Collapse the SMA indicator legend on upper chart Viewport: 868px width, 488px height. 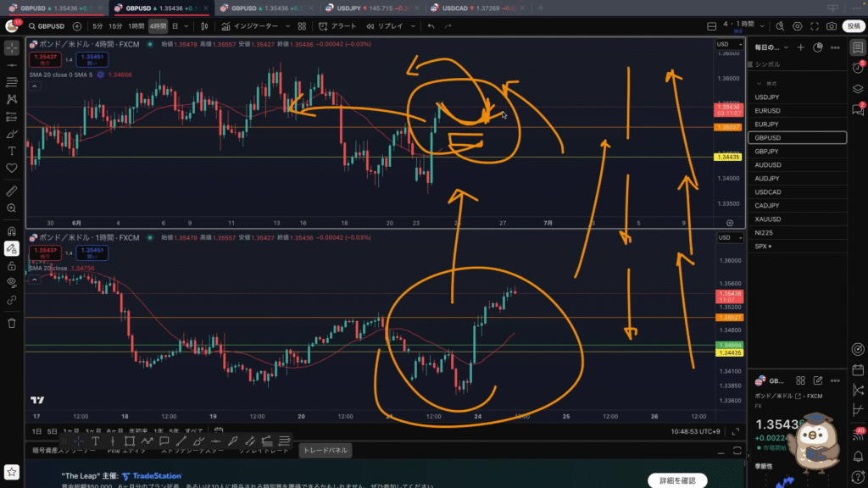[x=34, y=86]
